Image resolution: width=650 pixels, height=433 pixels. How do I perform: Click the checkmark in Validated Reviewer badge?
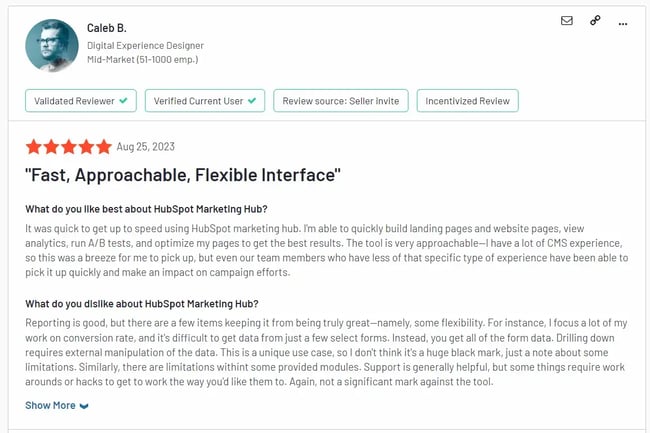click(123, 101)
